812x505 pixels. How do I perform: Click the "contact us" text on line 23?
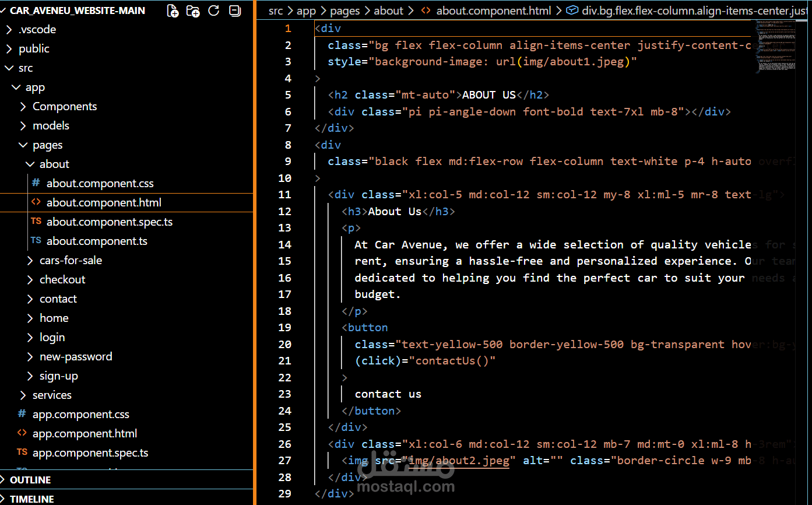pos(388,394)
